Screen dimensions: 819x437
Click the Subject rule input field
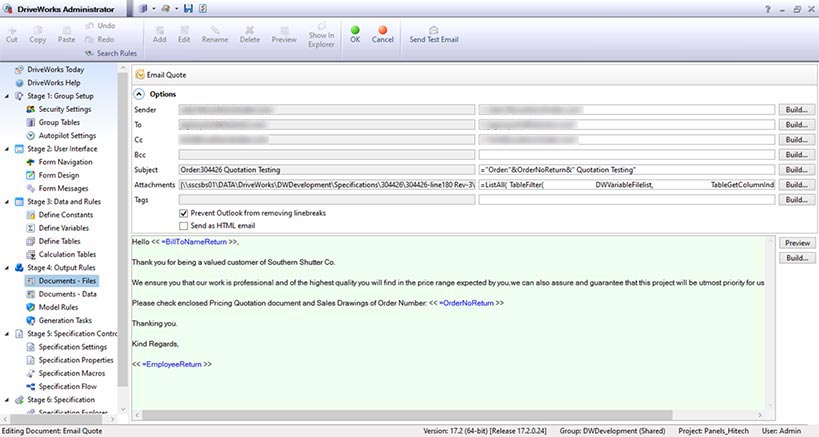coord(627,170)
